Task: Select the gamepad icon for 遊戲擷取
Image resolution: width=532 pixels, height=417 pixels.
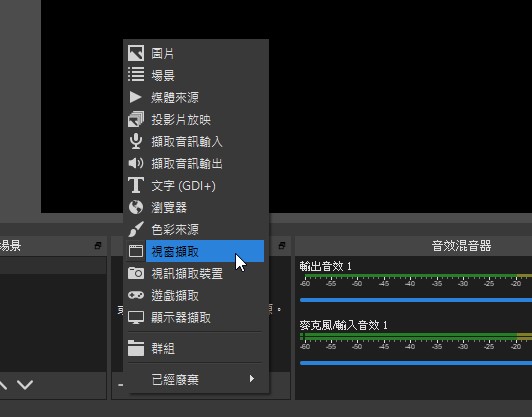Action: coord(136,295)
